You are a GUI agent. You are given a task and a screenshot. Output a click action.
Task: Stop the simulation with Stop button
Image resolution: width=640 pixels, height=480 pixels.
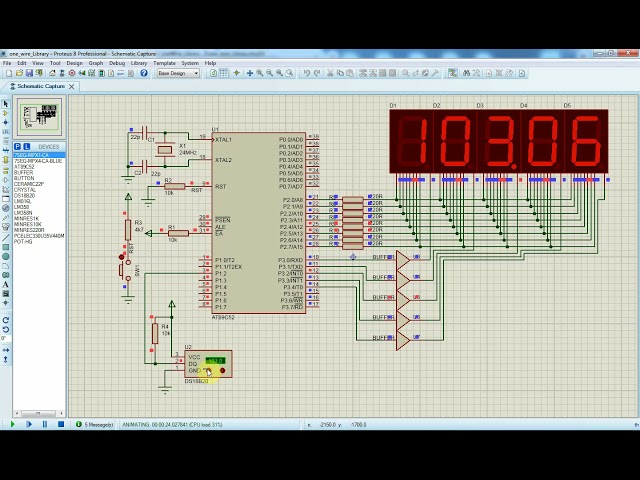pyautogui.click(x=61, y=424)
